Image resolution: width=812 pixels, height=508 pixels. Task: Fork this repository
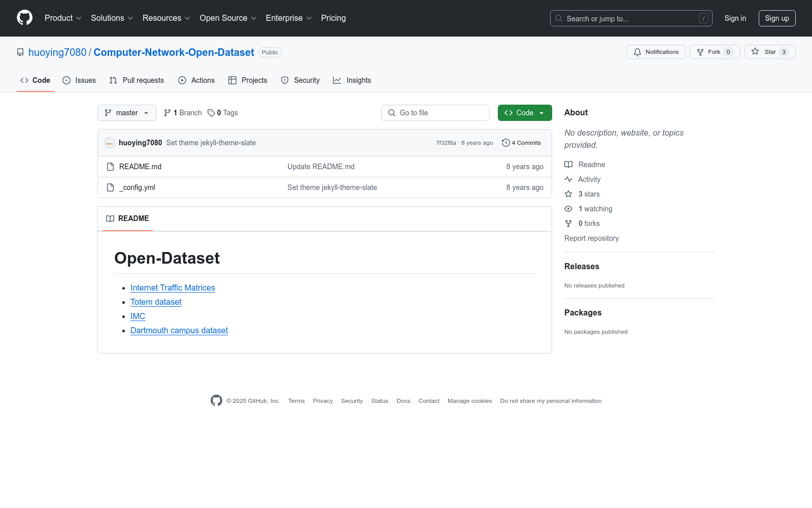715,52
